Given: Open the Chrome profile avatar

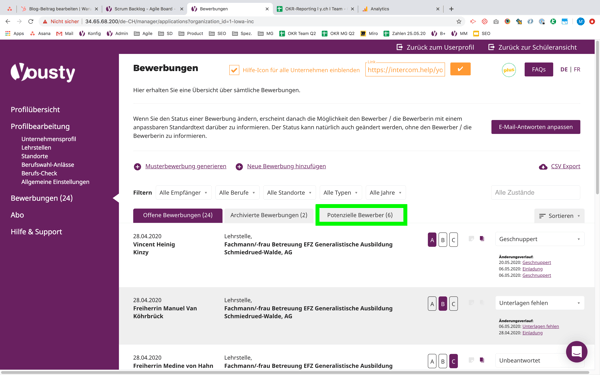Looking at the screenshot, I should coord(580,21).
